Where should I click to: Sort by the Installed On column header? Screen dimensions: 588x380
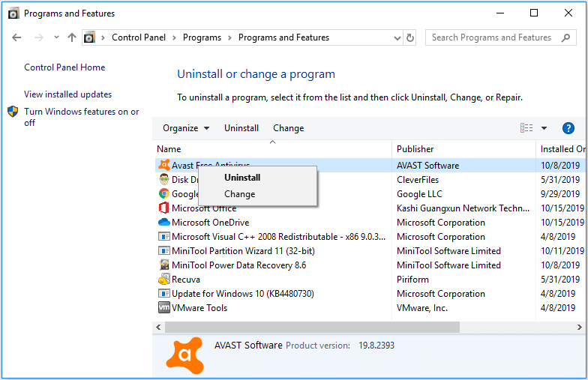[562, 149]
